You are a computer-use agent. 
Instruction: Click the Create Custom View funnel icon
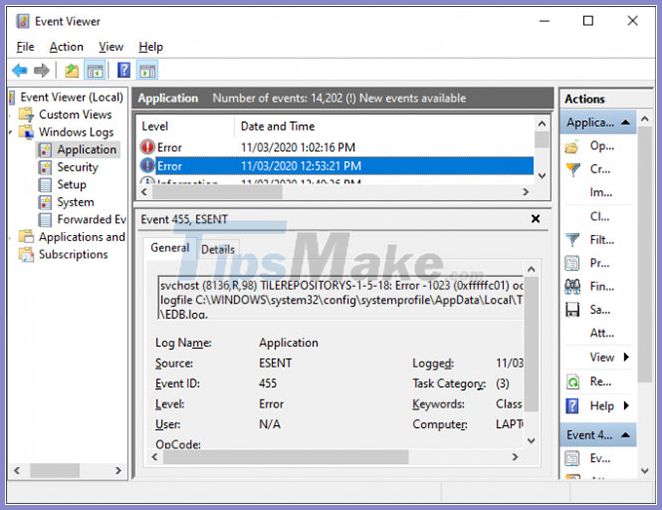pos(572,170)
